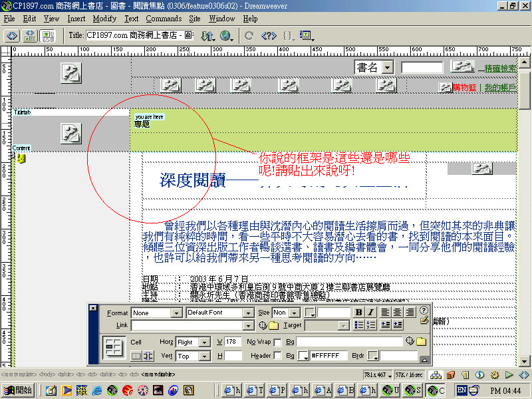
Task: Click the Align Center icon
Action: 397,313
